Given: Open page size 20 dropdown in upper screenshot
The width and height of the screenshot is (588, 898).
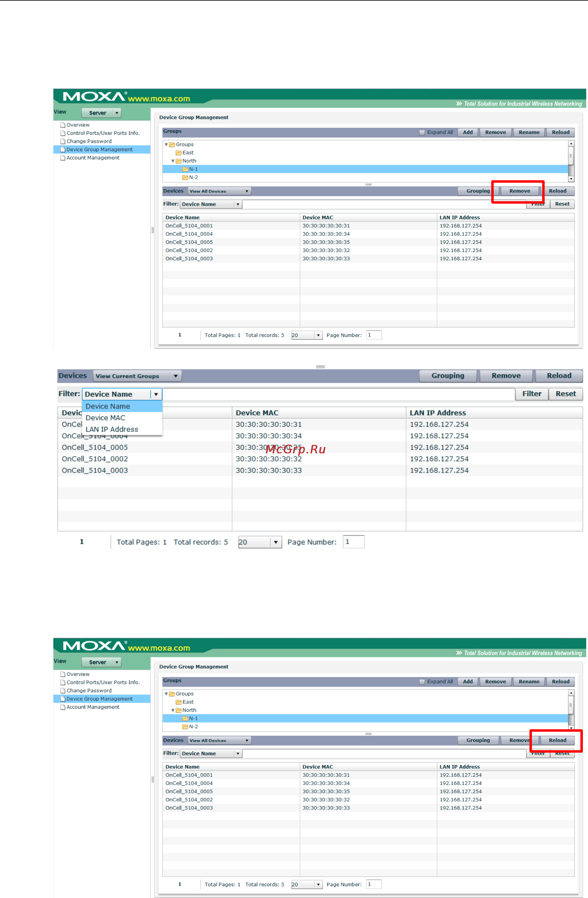Looking at the screenshot, I should point(307,335).
